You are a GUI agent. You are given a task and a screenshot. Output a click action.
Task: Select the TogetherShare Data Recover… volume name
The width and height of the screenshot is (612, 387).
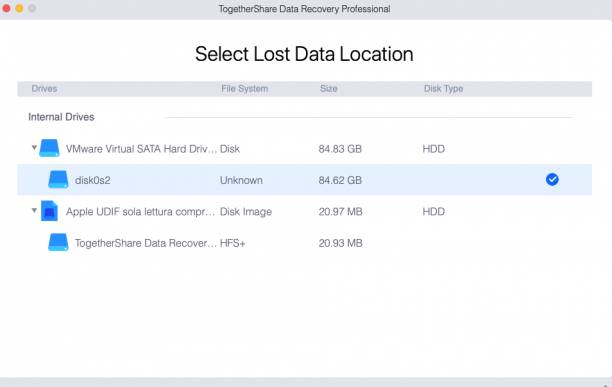pyautogui.click(x=146, y=243)
